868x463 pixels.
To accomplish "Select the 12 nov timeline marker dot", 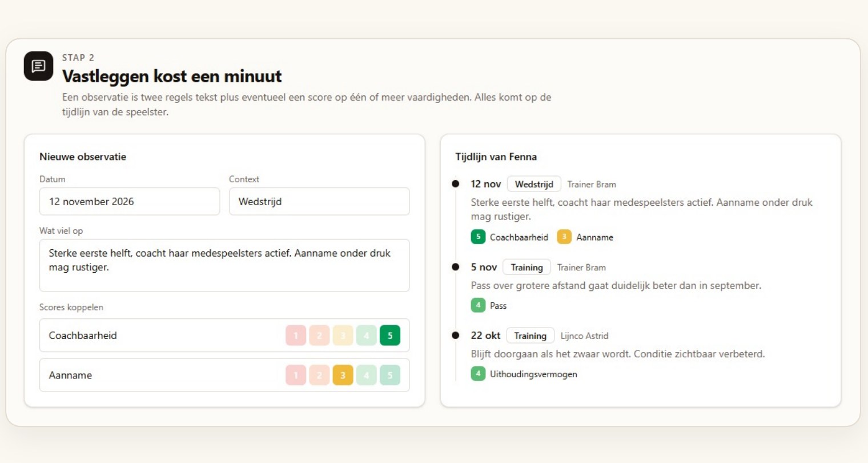I will (456, 184).
